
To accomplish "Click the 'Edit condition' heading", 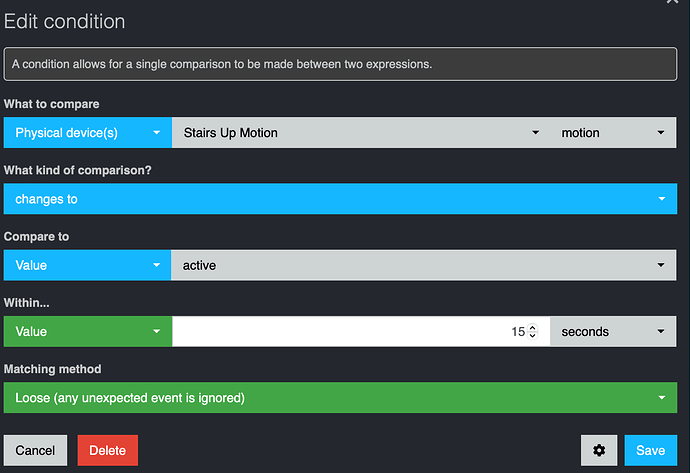I will point(64,21).
